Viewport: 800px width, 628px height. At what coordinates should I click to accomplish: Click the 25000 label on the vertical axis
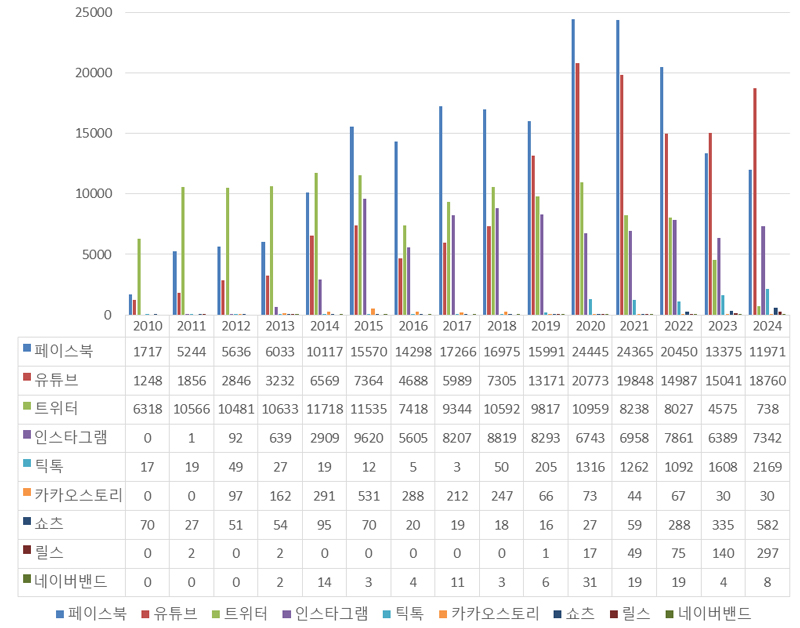[94, 13]
